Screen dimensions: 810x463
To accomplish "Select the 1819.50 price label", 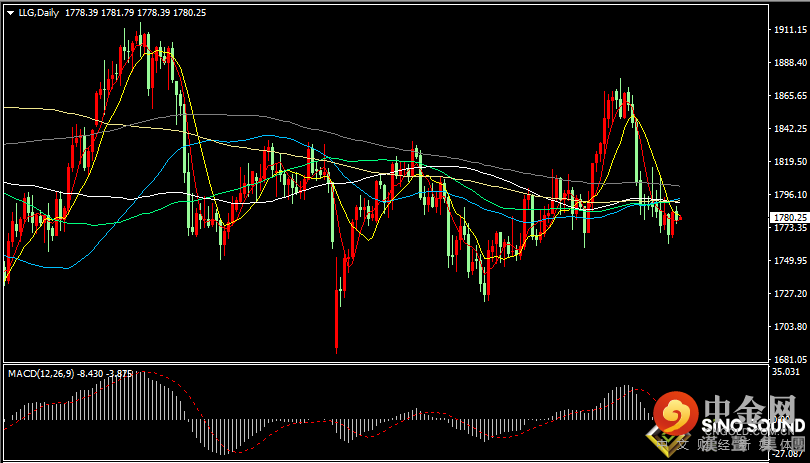I will (789, 161).
